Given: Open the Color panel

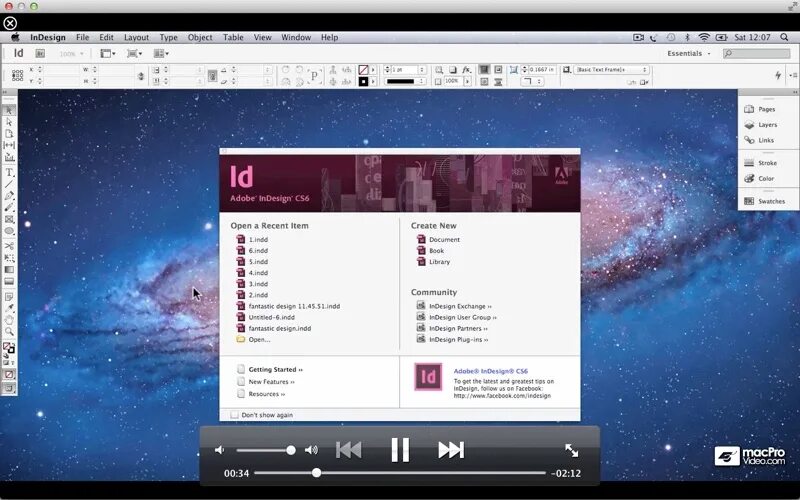Looking at the screenshot, I should (761, 179).
